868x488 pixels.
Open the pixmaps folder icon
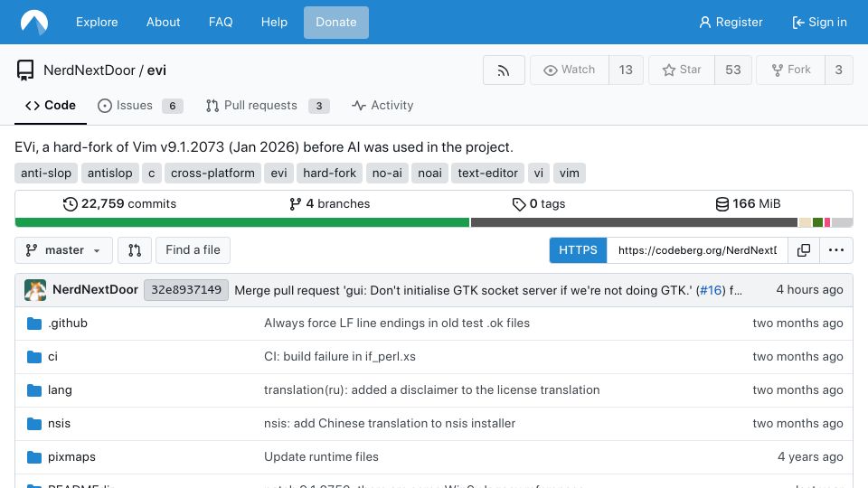pos(34,457)
